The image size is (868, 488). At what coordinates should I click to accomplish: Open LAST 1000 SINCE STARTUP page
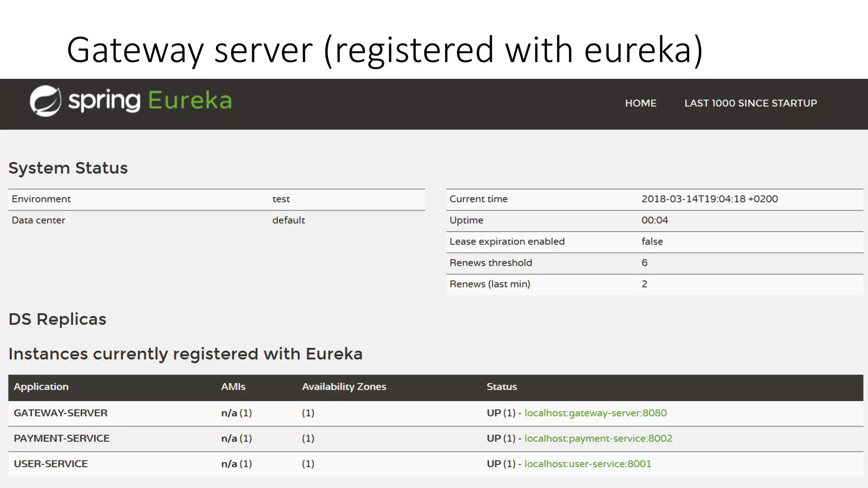click(751, 103)
